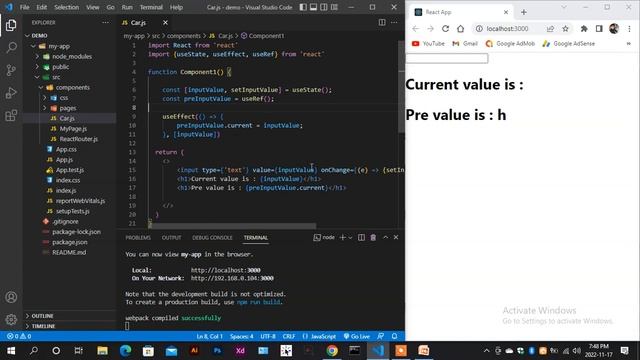This screenshot has width=640, height=360.
Task: Kill the terminal with trash icon
Action: tap(373, 238)
